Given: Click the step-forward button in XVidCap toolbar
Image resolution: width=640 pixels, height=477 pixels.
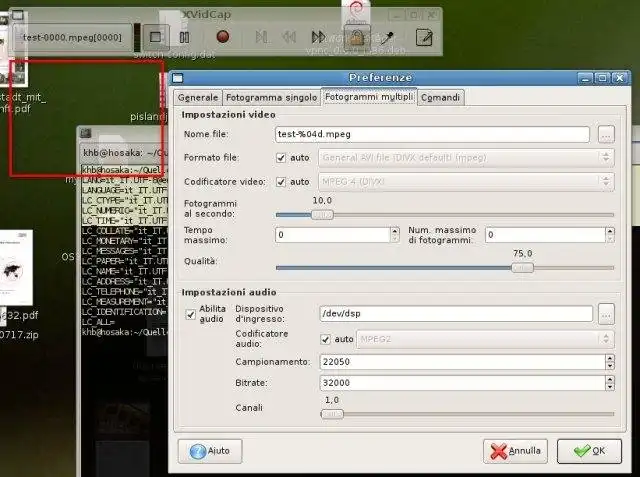Looking at the screenshot, I should click(261, 37).
